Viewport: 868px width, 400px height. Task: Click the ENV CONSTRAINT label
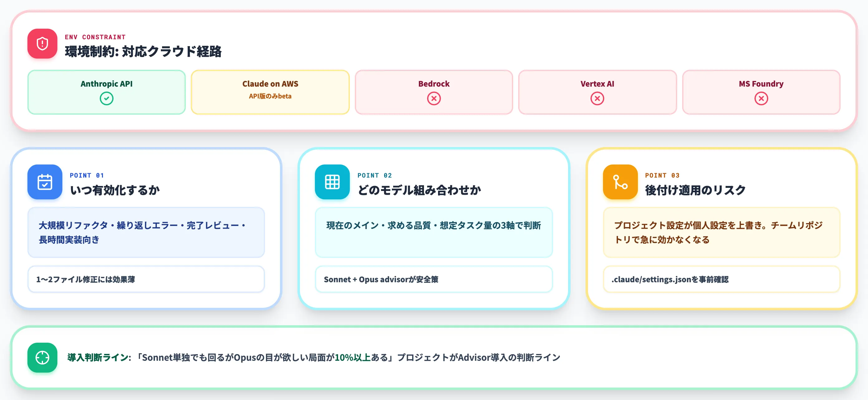point(95,37)
